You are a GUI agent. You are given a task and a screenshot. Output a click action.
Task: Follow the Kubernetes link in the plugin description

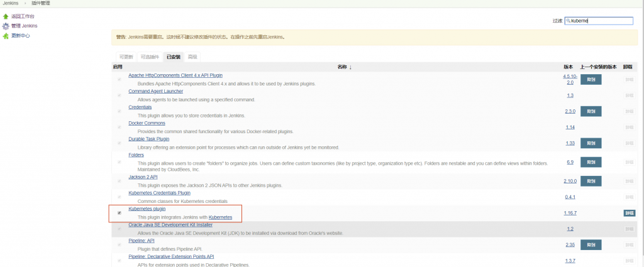(x=220, y=217)
